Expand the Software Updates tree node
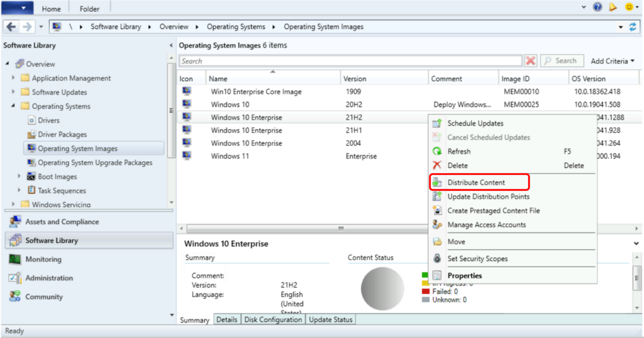Viewport: 644px width, 338px height. (13, 92)
